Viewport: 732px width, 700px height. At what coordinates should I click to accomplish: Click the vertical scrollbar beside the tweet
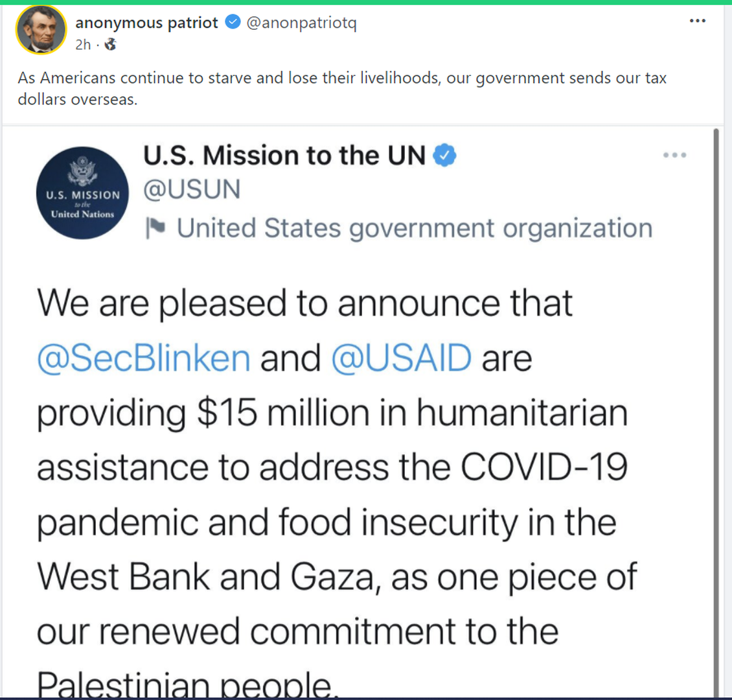pyautogui.click(x=716, y=389)
